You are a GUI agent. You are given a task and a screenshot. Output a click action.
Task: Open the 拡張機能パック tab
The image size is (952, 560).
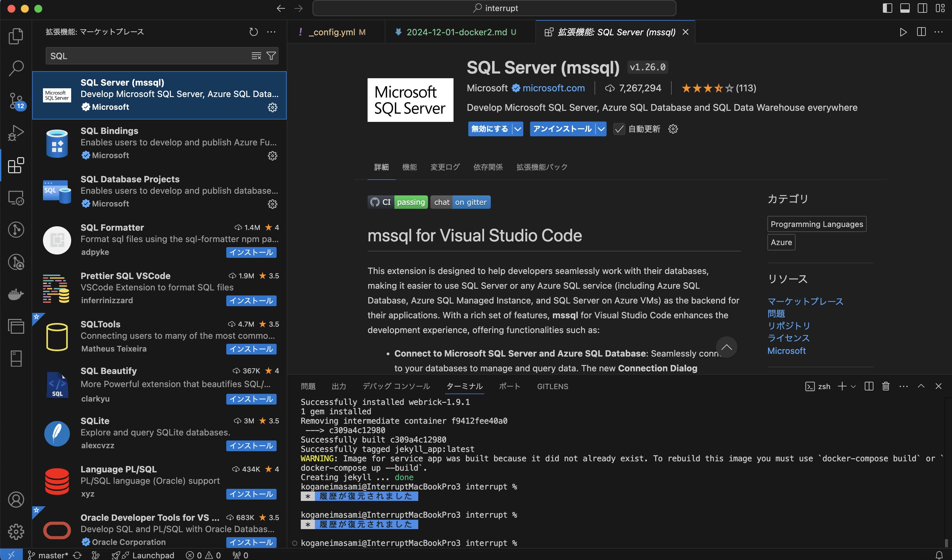click(x=542, y=167)
